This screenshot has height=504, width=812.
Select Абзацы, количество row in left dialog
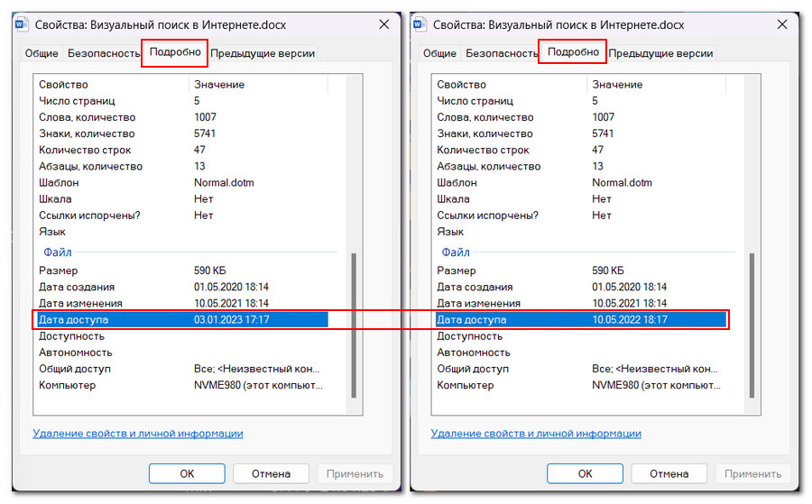(181, 166)
